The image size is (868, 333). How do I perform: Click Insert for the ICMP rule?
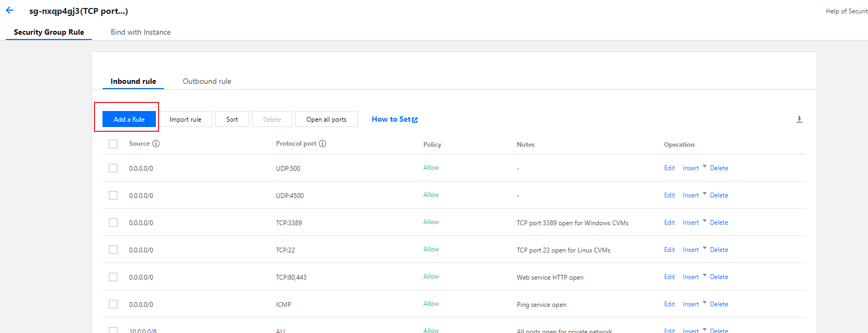click(691, 304)
